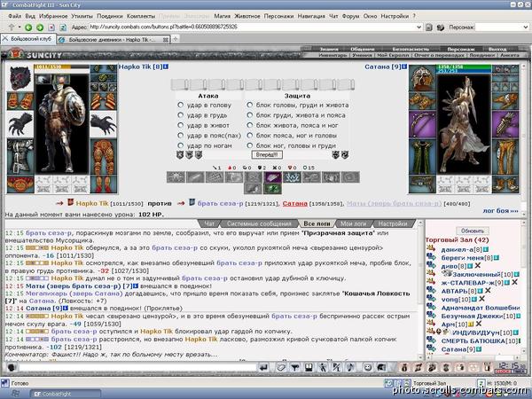This screenshot has height=399, width=532.
Task: Click player 'vong[10]' in the room list
Action: point(456,300)
